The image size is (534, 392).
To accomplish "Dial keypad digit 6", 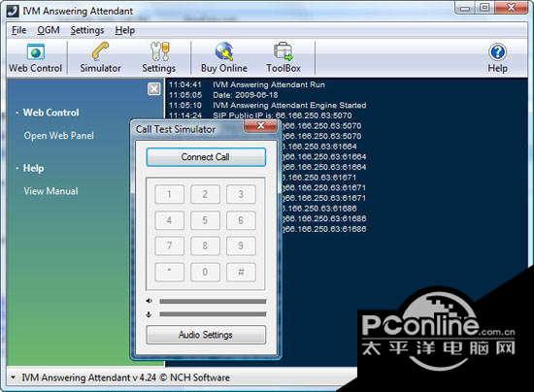I will coord(241,220).
